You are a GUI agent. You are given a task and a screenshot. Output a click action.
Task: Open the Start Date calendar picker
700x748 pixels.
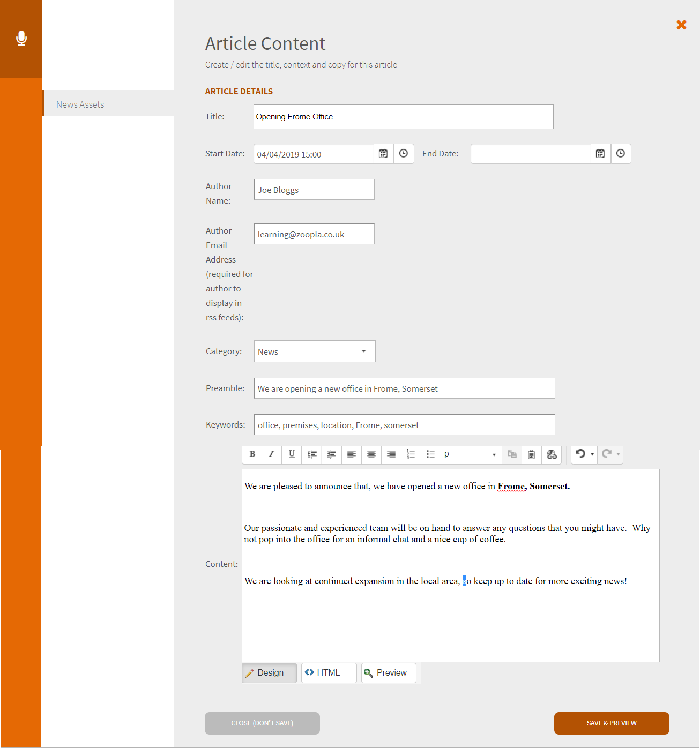click(x=383, y=154)
